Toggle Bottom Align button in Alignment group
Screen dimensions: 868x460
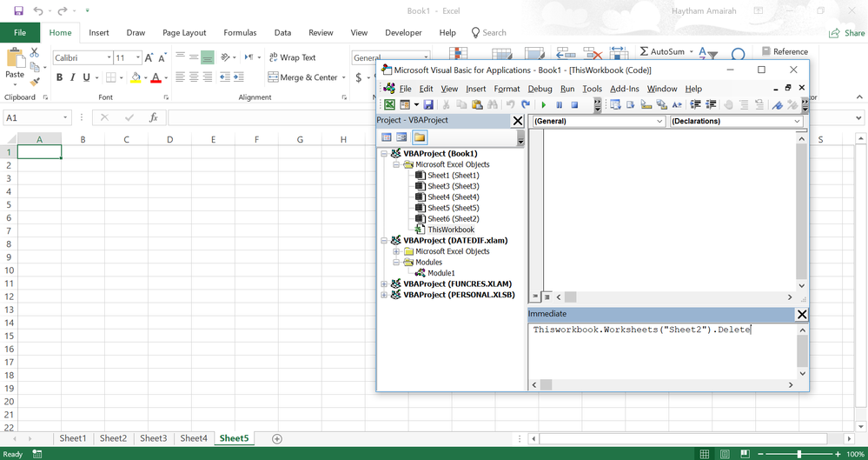tap(208, 57)
